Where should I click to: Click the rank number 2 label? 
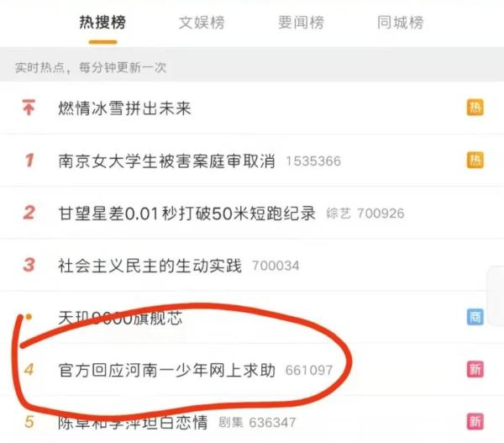click(29, 213)
